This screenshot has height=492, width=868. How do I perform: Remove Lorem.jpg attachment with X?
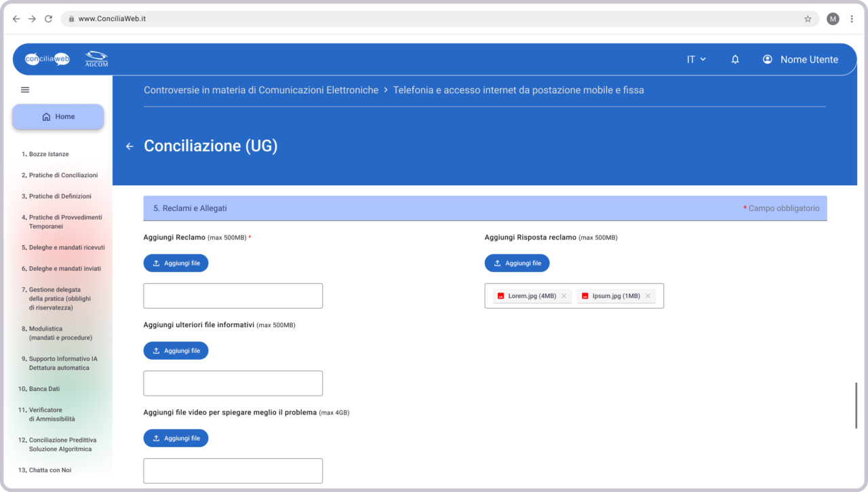564,296
